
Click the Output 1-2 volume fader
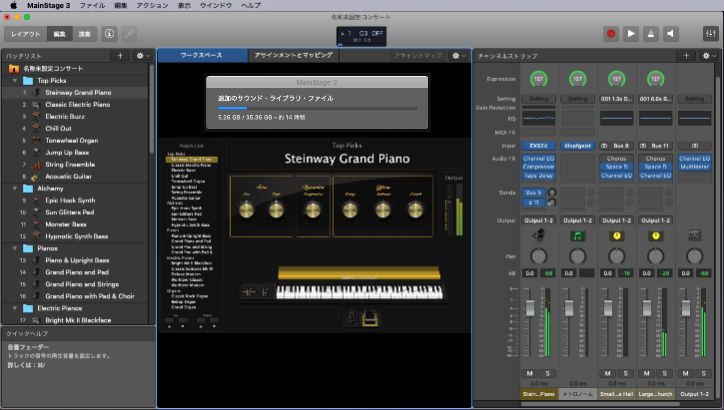(686, 308)
